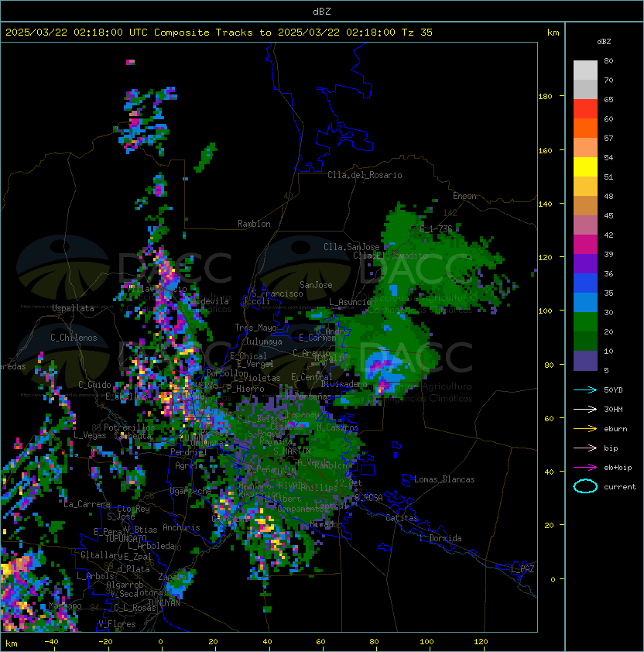Pick the dark orange 57-60 dBZ swatch
The height and width of the screenshot is (652, 644).
pos(585,128)
